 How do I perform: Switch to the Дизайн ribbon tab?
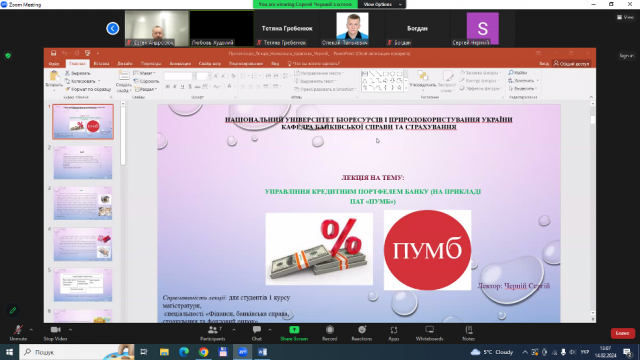point(125,64)
